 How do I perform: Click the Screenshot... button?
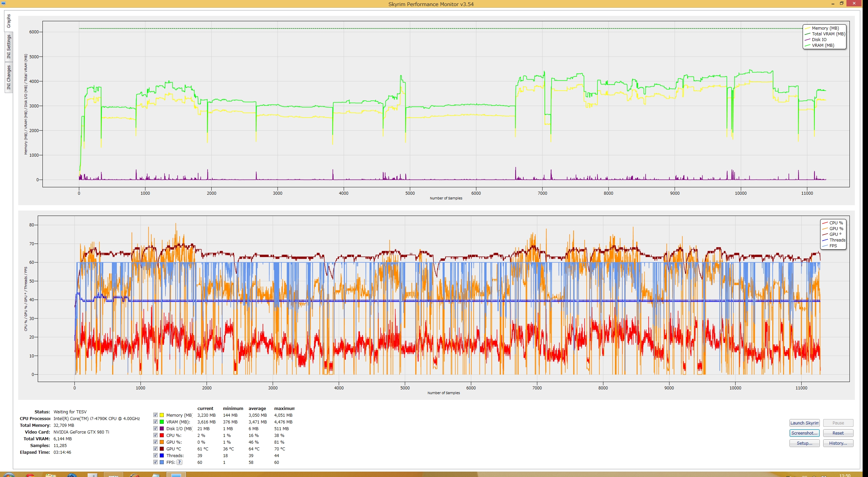(804, 433)
